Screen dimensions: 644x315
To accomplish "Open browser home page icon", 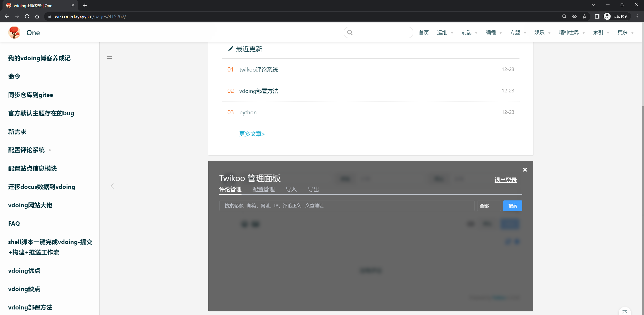I will 37,16.
